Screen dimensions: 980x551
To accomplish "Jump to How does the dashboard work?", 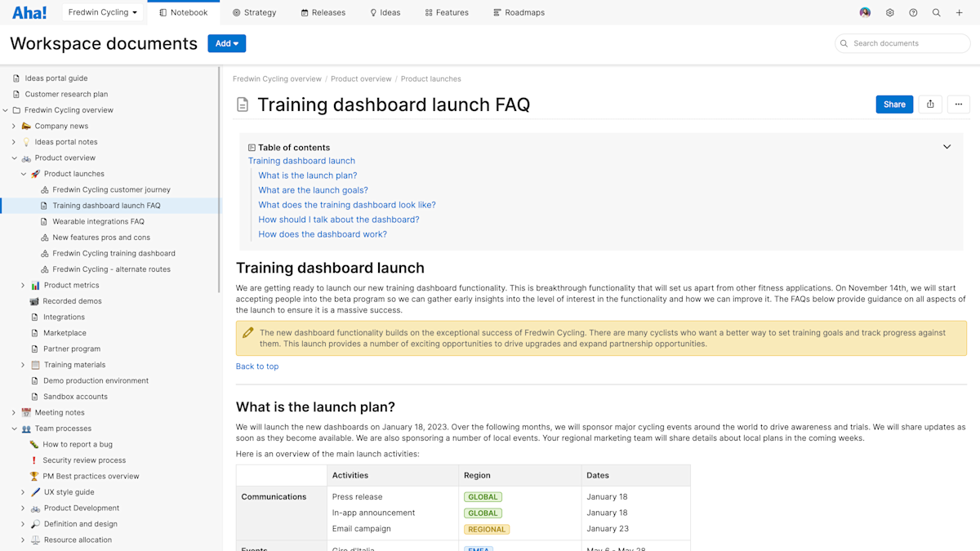I will 323,234.
